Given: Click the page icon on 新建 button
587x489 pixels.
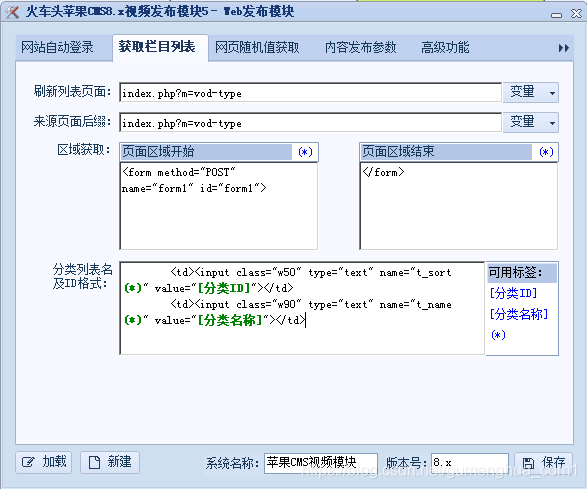Looking at the screenshot, I should pos(94,462).
